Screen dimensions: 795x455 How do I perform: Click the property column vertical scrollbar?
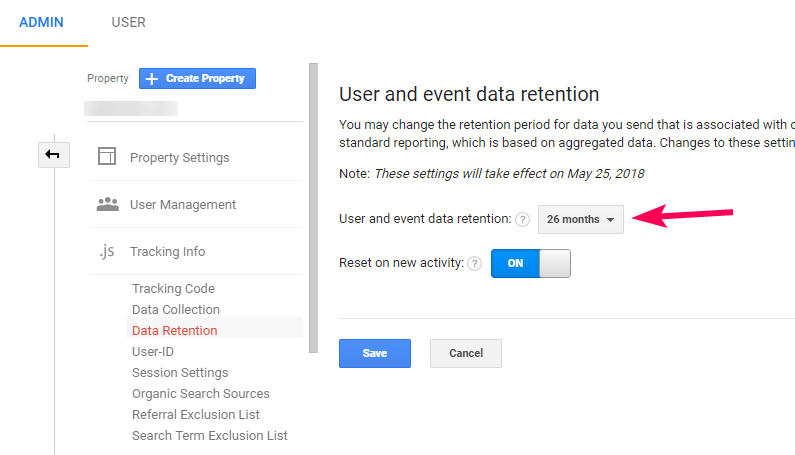click(313, 208)
